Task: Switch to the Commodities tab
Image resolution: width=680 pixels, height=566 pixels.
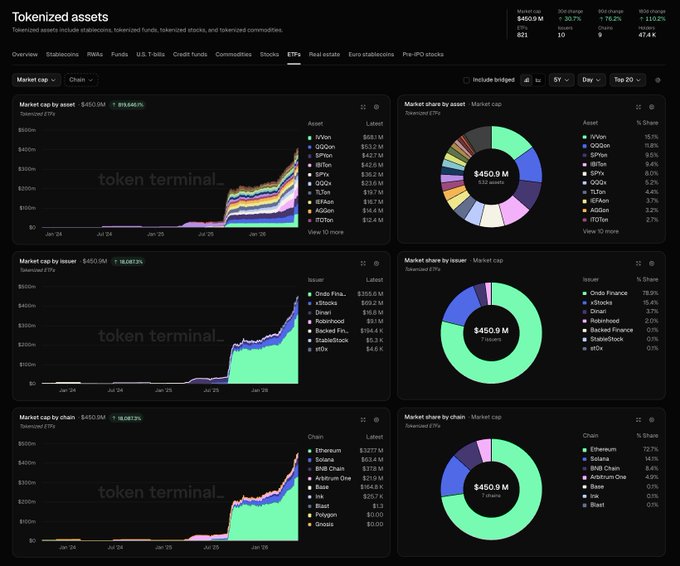Action: 233,54
